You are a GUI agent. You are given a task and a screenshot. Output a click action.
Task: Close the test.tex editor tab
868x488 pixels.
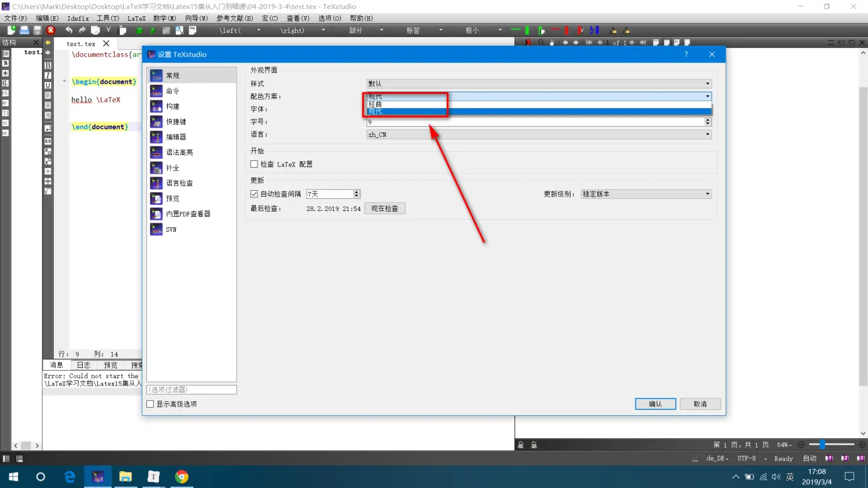(x=106, y=43)
